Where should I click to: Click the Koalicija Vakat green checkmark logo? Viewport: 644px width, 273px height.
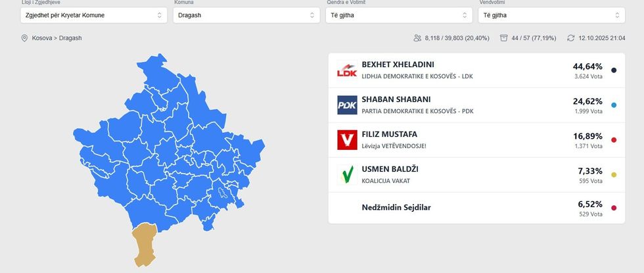point(347,175)
